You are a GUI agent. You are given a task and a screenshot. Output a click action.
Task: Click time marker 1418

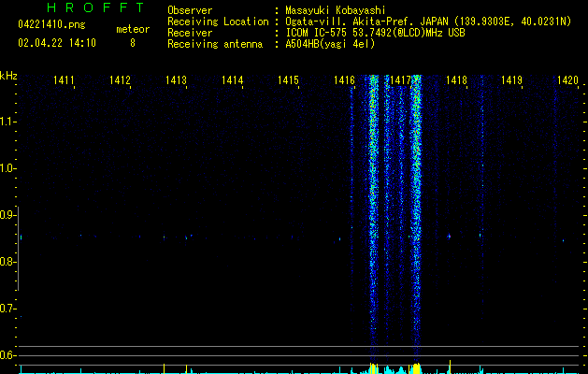tap(456, 79)
